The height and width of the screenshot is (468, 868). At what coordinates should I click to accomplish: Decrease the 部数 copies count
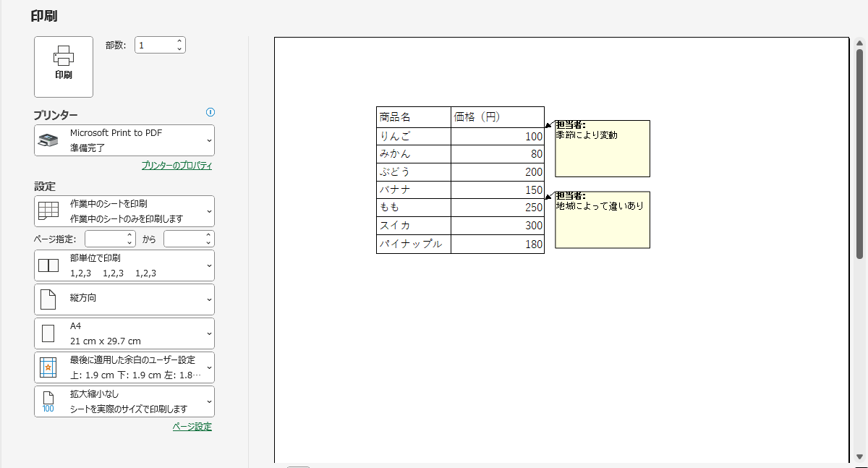click(x=179, y=49)
